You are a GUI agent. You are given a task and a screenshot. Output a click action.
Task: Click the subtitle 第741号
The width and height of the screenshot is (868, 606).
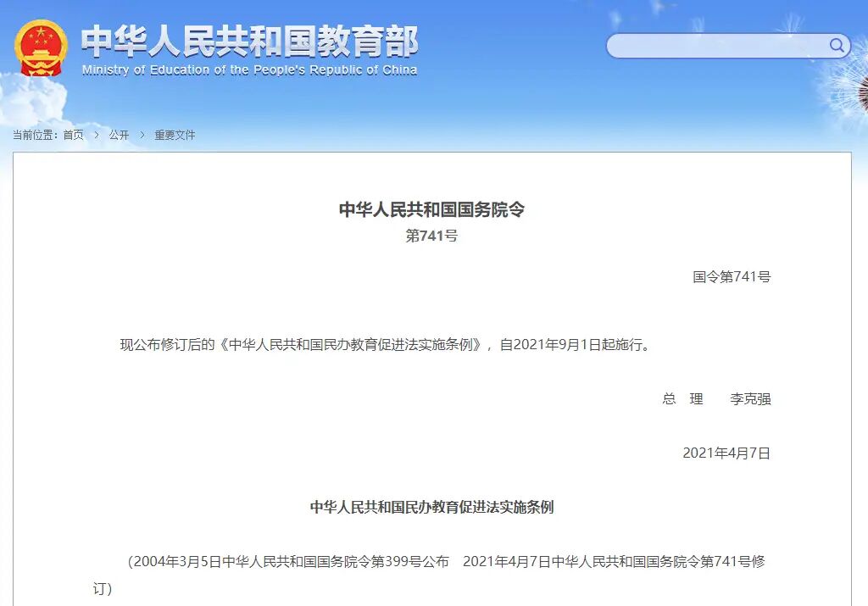(x=431, y=236)
